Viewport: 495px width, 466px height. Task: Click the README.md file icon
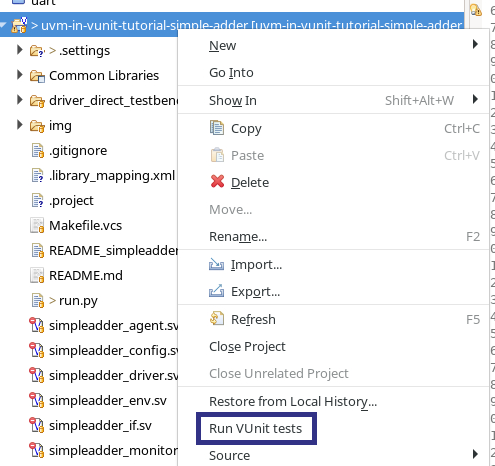[37, 276]
